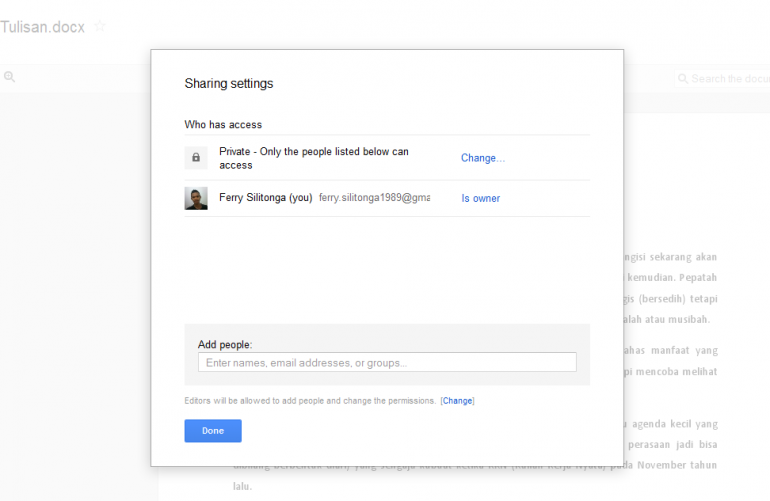Image resolution: width=770 pixels, height=501 pixels.
Task: Click Change next to the private access setting
Action: coord(482,158)
